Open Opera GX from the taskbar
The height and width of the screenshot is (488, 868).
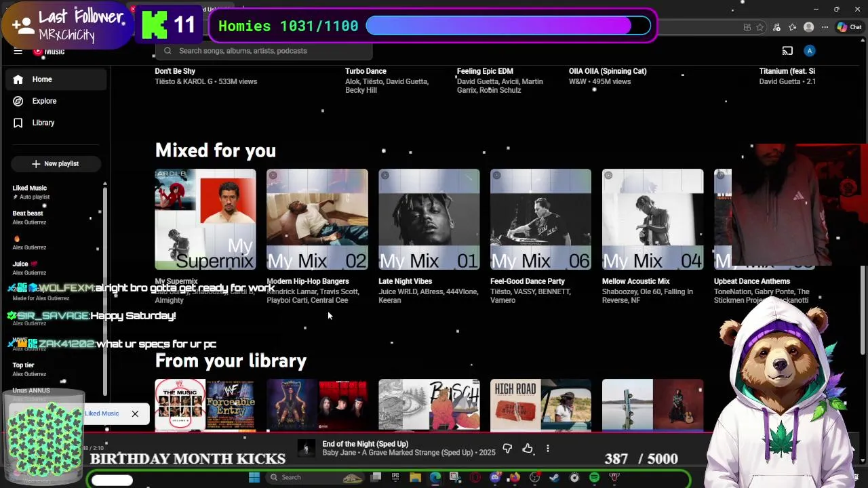[475, 477]
